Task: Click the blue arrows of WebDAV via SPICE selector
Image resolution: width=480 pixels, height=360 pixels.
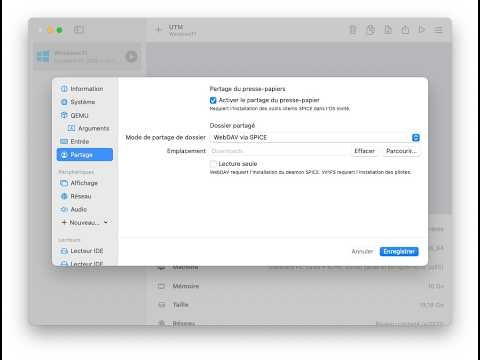Action: coord(416,137)
